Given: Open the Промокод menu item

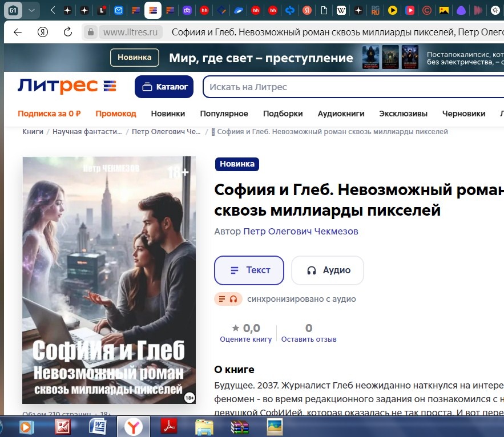Looking at the screenshot, I should (x=116, y=114).
